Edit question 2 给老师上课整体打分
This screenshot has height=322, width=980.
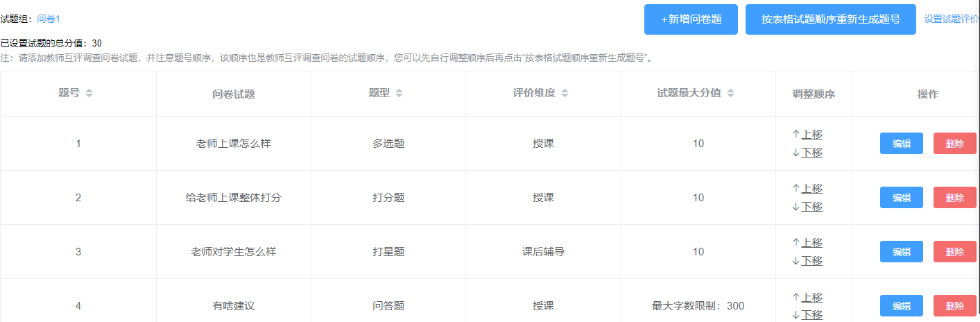pyautogui.click(x=901, y=198)
